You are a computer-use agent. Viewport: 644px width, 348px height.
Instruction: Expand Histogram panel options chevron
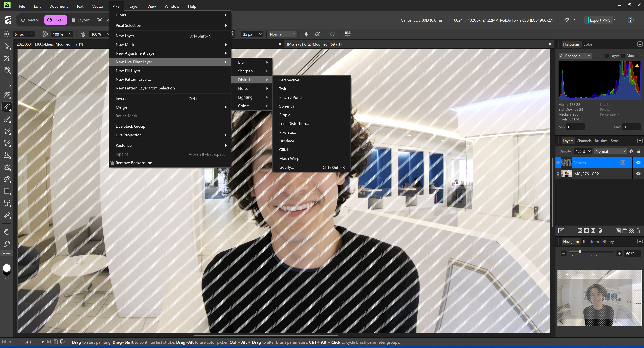click(x=640, y=44)
